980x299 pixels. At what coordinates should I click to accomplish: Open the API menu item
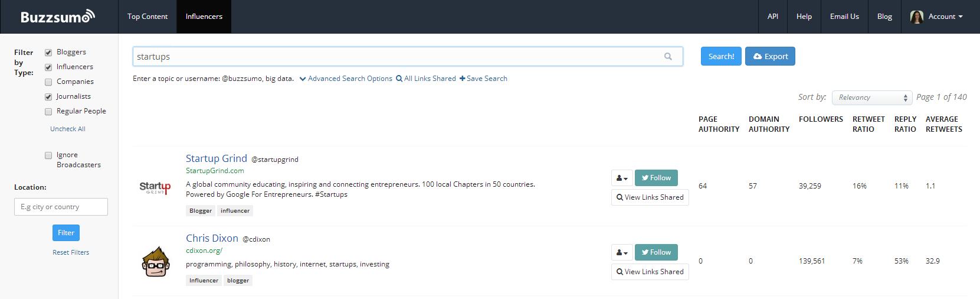pyautogui.click(x=773, y=17)
